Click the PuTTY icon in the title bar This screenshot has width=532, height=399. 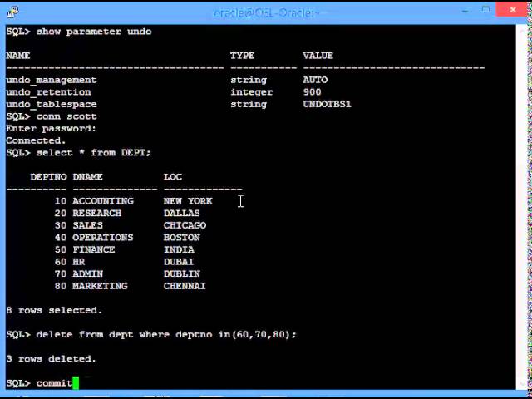pos(12,12)
